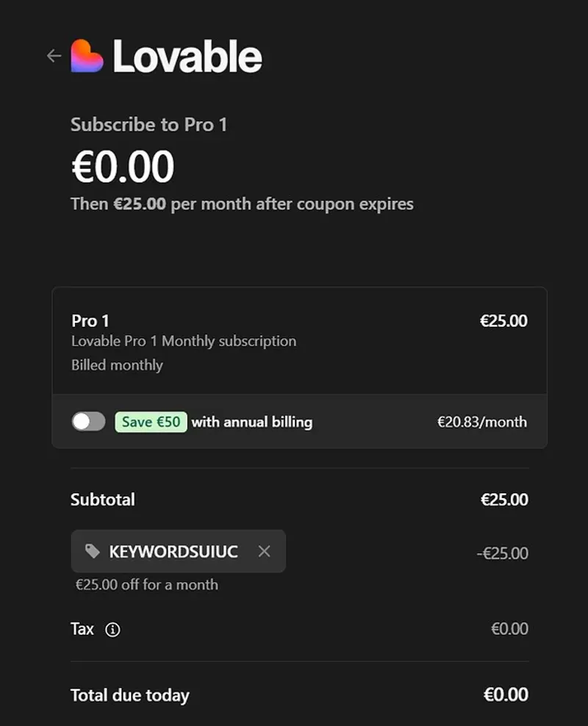The height and width of the screenshot is (726, 588).
Task: Click the green Save €50 badge
Action: pos(151,422)
